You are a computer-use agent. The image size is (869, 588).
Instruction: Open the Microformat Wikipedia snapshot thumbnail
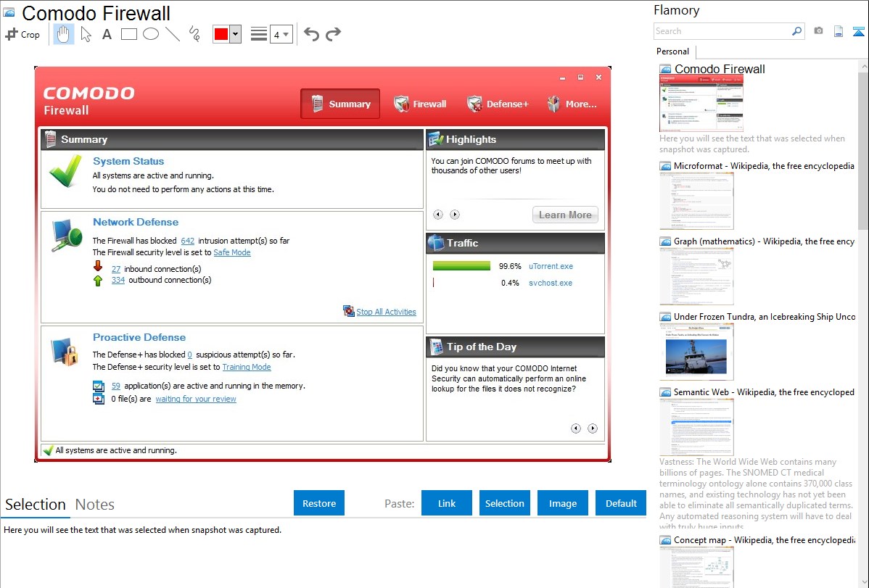(x=696, y=201)
